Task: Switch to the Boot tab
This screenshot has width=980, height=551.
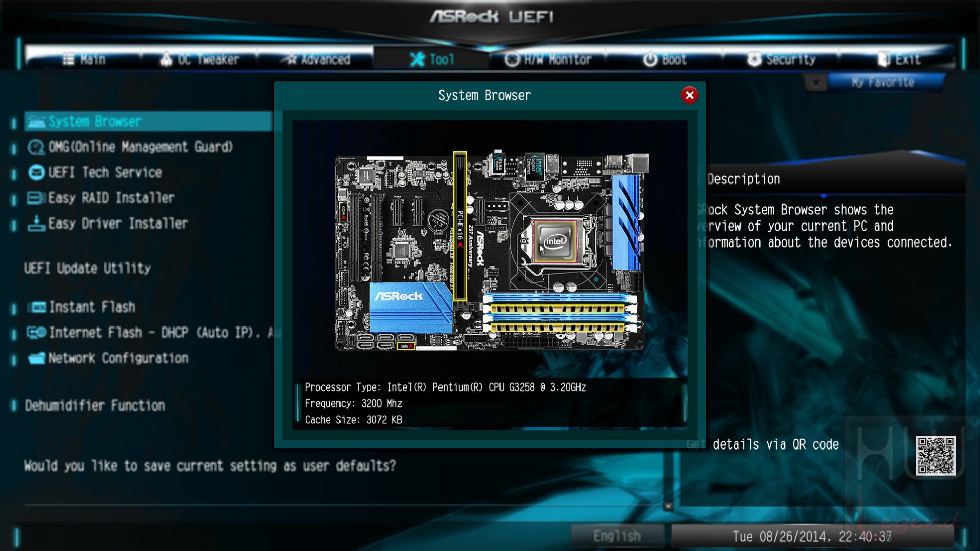Action: point(664,59)
